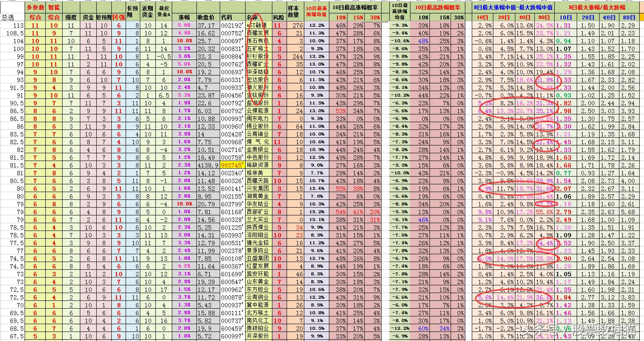The image size is (644, 341).
Task: Select the 样本数量 column header
Action: pos(294,11)
